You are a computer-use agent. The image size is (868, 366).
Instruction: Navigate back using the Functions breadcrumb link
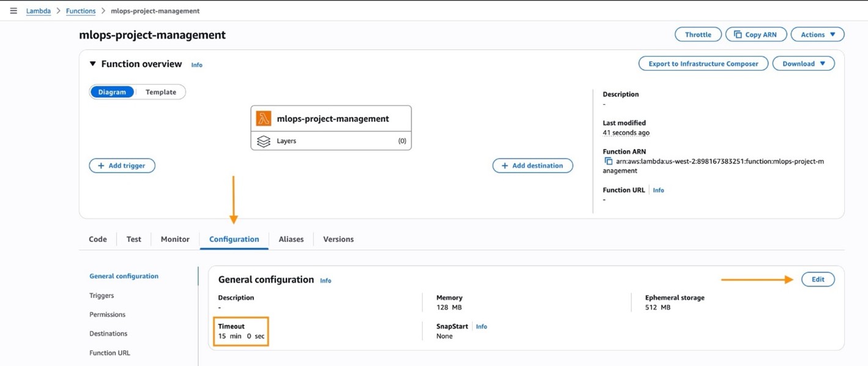click(x=81, y=10)
